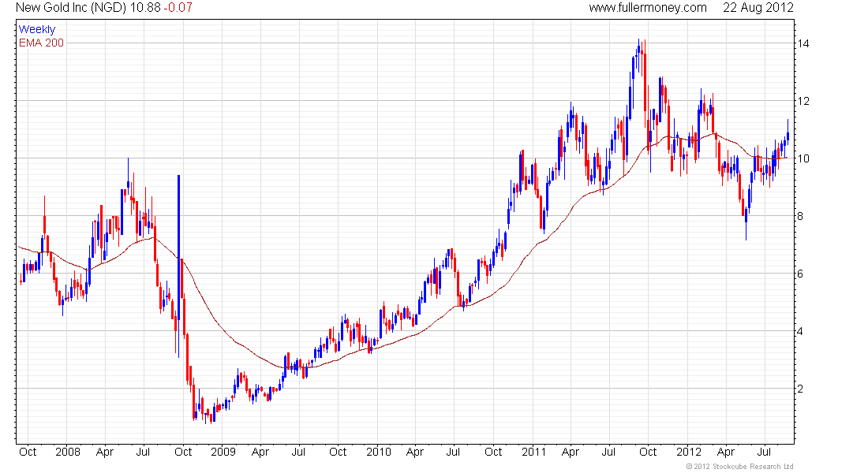Click the x-axis year label 2011
The width and height of the screenshot is (868, 473).
pyautogui.click(x=533, y=452)
